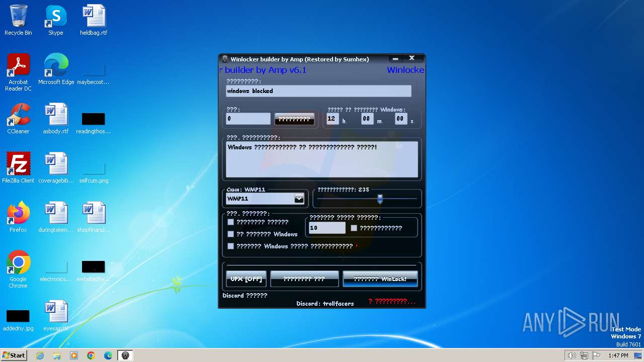Open Internet Explorer in the taskbar
644x362 pixels.
[x=40, y=355]
